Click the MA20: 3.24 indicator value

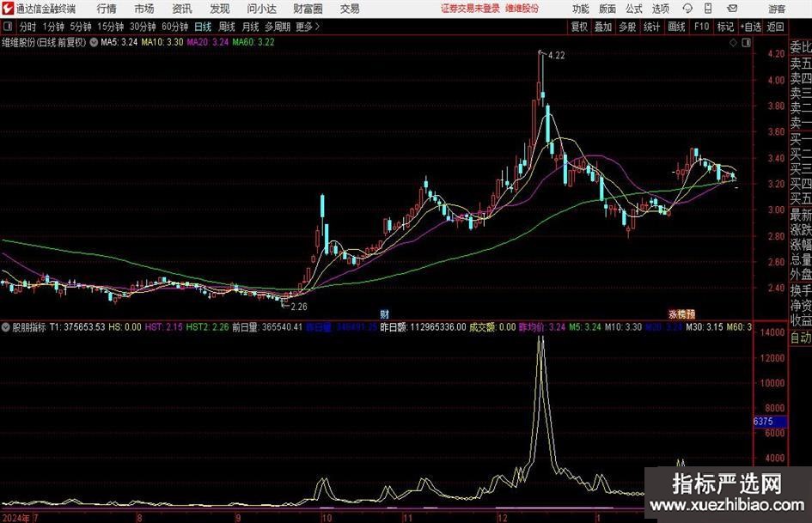click(208, 42)
